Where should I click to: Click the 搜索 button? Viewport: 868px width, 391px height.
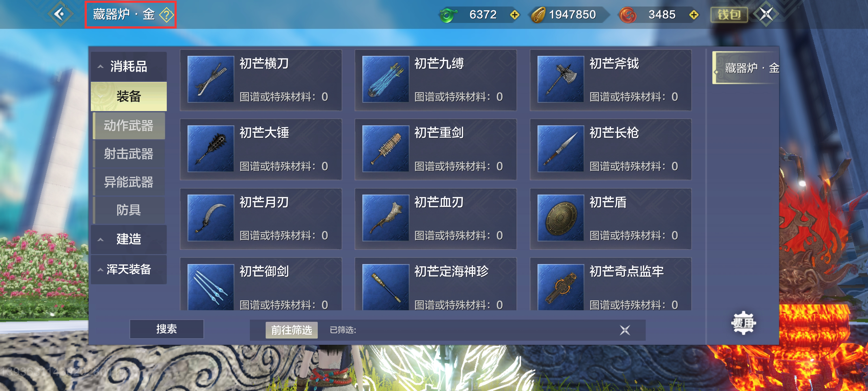[167, 329]
